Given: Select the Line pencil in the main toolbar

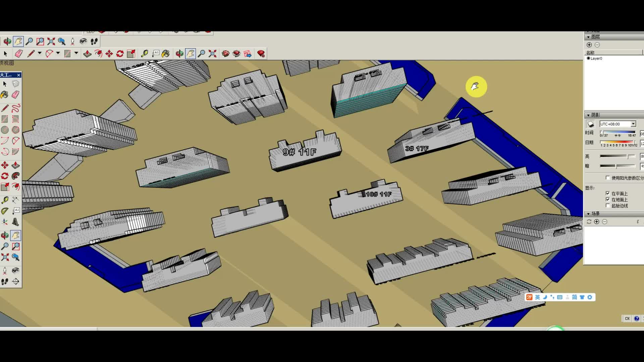Looking at the screenshot, I should (x=31, y=54).
